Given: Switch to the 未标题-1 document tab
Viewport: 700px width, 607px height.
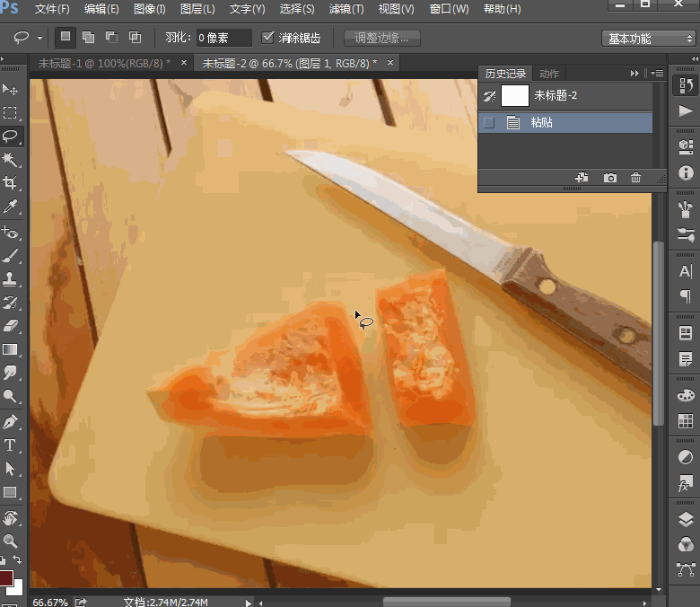Looking at the screenshot, I should [104, 64].
